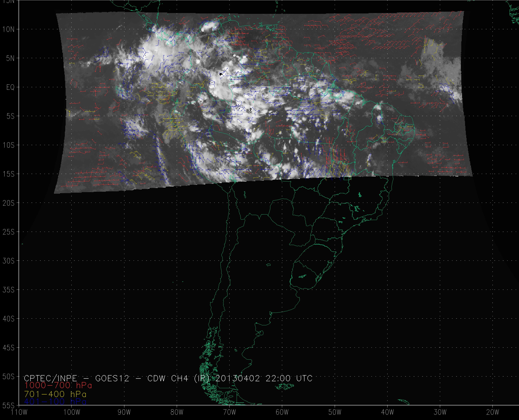Click the 50W longitude label
519x420 pixels.
pos(335,412)
